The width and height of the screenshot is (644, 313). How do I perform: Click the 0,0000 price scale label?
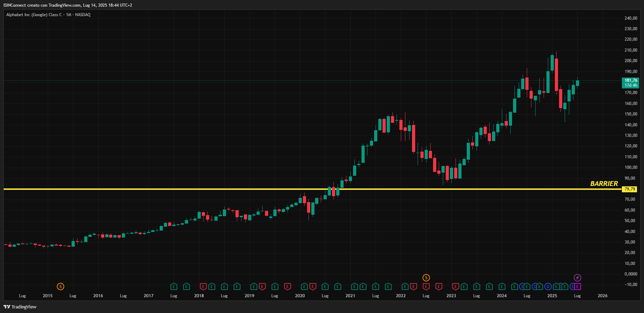point(631,274)
